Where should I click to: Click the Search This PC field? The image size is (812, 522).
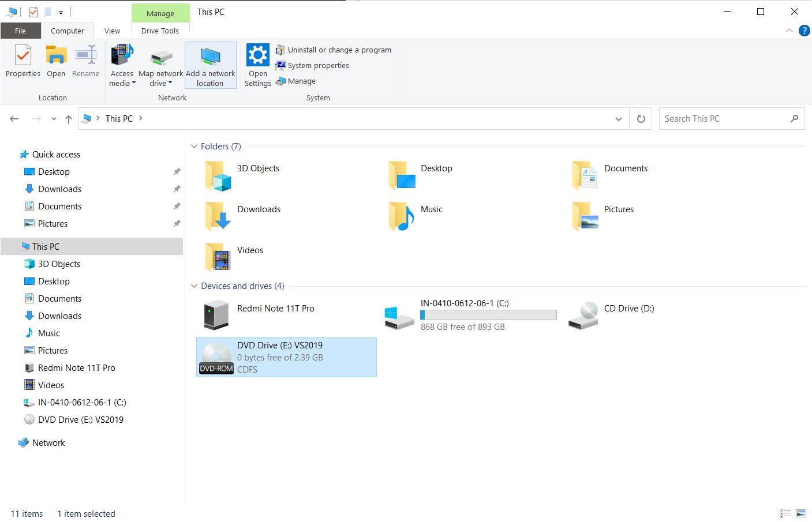(x=724, y=119)
